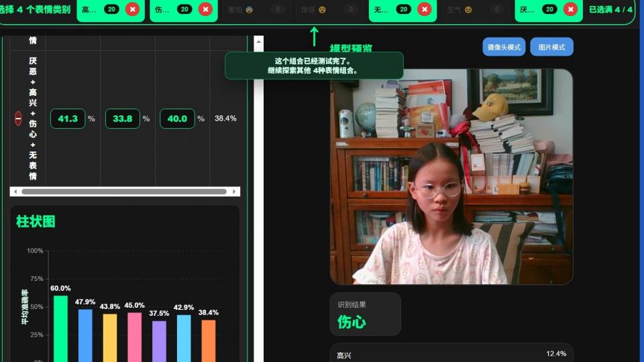Screen dimensions: 644x362
Task: Edit the 41.3 accuracy value field
Action: tap(67, 119)
